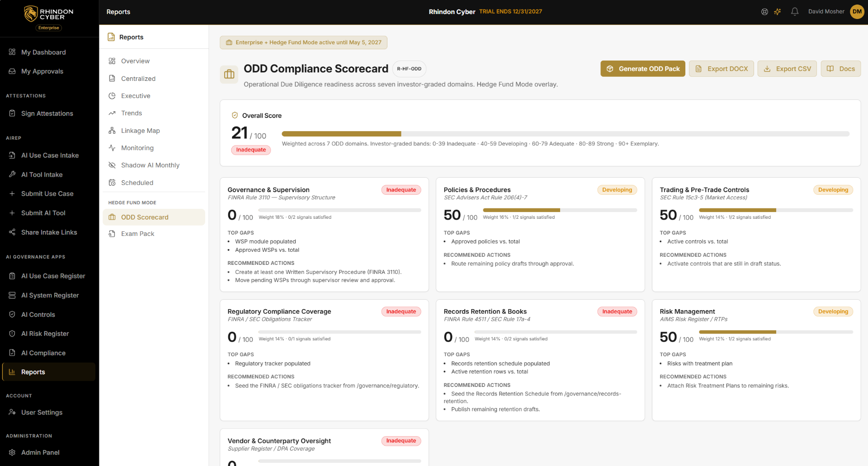Screen dimensions: 868x466
Task: Click the Admin Panel gear icon
Action: (x=12, y=452)
